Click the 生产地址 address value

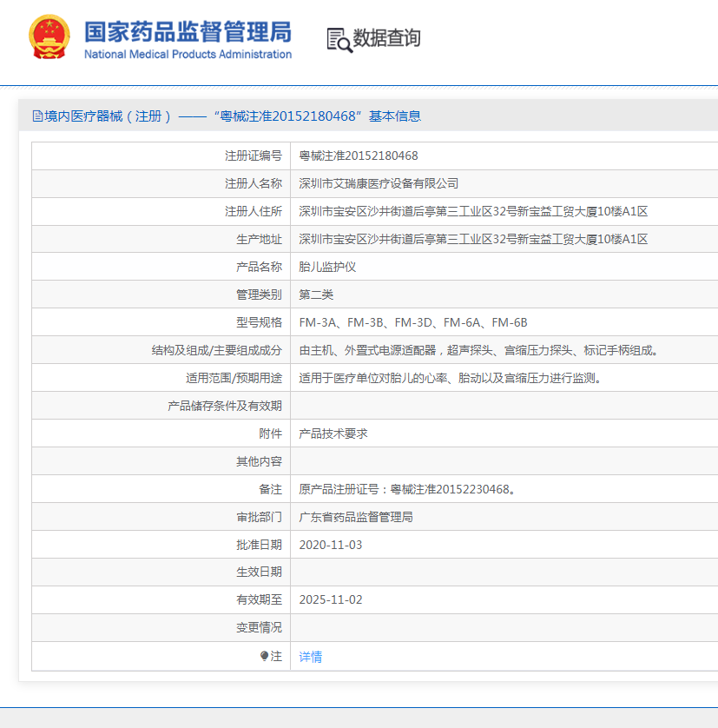coord(473,240)
